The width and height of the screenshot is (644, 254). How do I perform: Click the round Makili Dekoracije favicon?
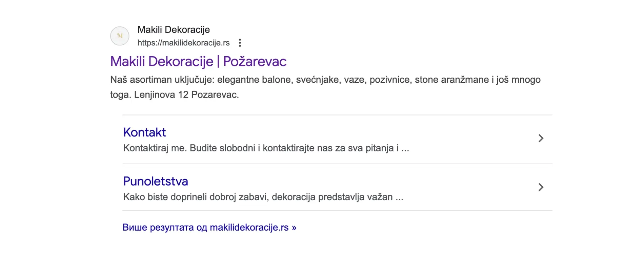pyautogui.click(x=120, y=36)
